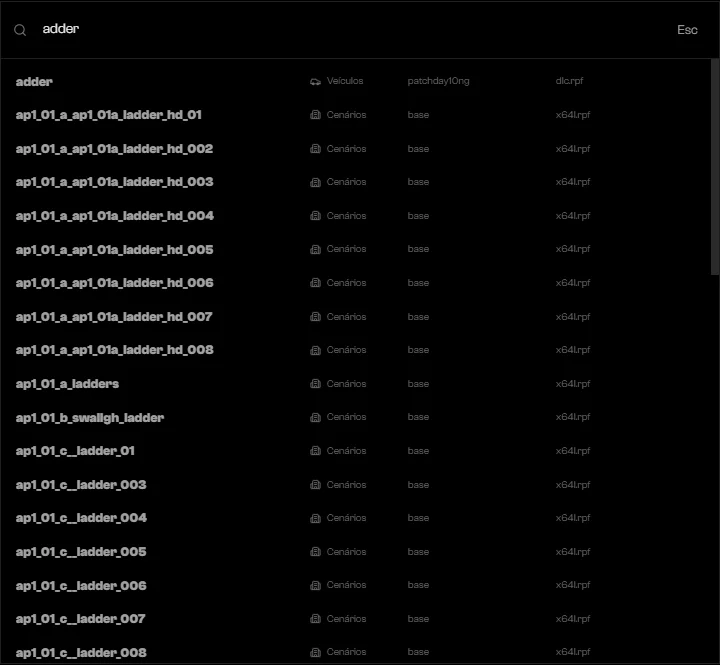The width and height of the screenshot is (720, 665).
Task: Click scenery icon for ladder_hd_005 row
Action: [315, 249]
